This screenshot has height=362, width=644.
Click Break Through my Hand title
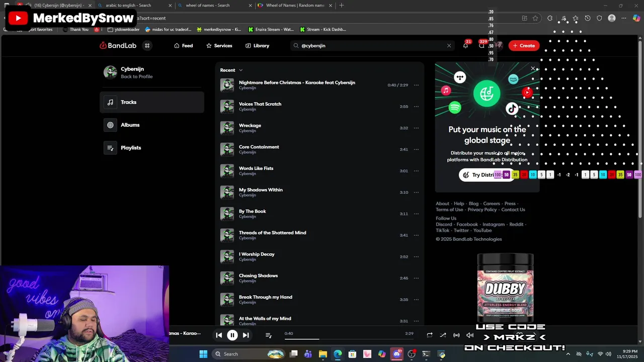(x=266, y=297)
